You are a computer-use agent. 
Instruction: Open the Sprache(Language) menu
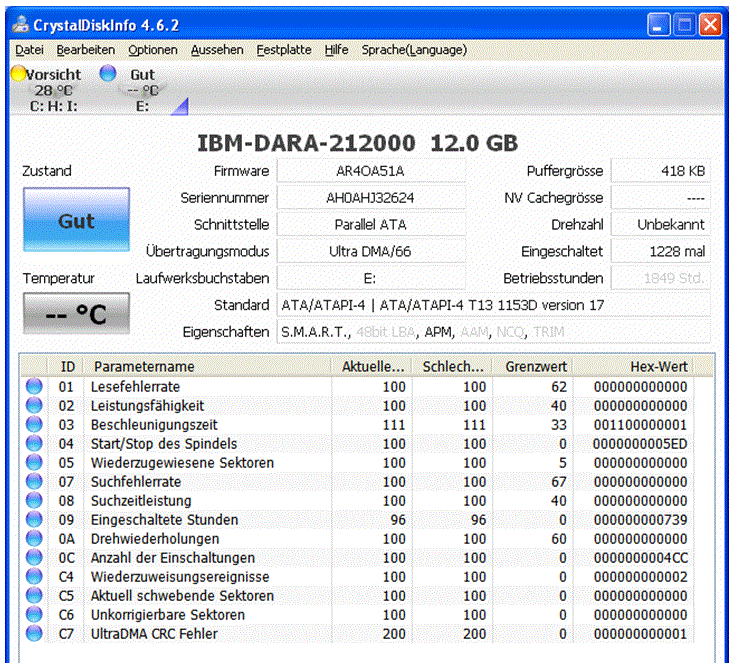pyautogui.click(x=414, y=50)
